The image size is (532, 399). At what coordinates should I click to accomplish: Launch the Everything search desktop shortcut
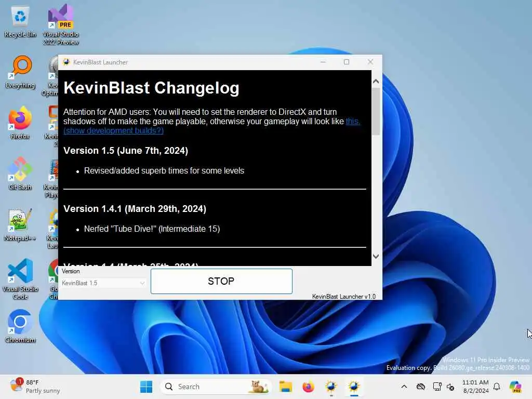click(20, 73)
